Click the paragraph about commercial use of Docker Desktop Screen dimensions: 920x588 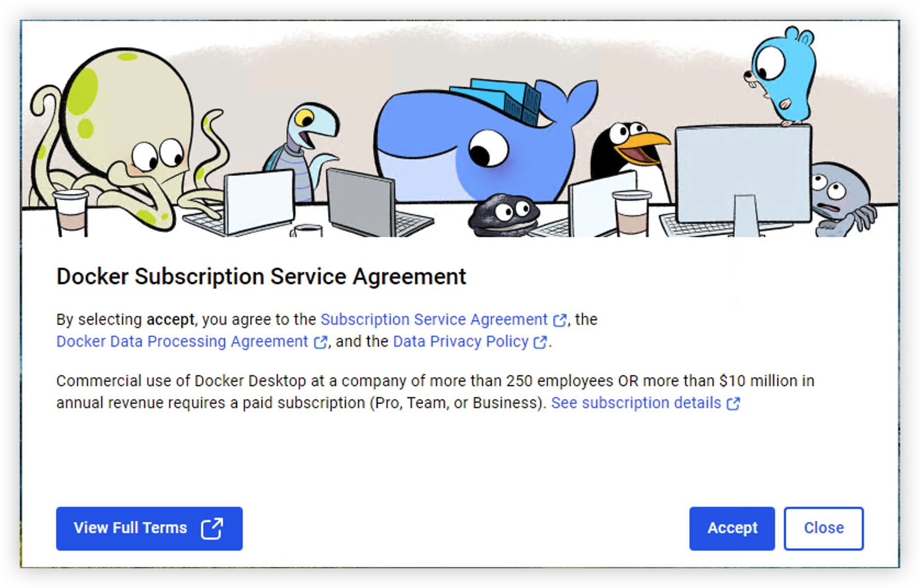(x=435, y=392)
